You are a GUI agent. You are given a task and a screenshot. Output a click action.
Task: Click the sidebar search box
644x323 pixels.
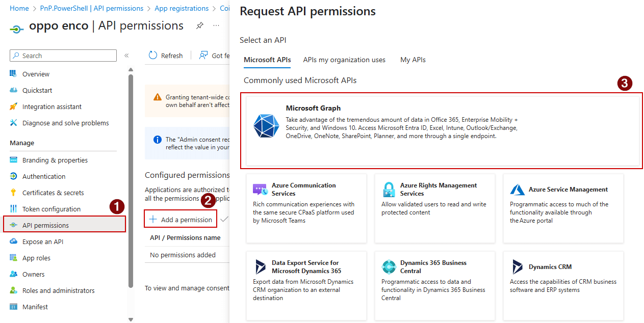63,55
